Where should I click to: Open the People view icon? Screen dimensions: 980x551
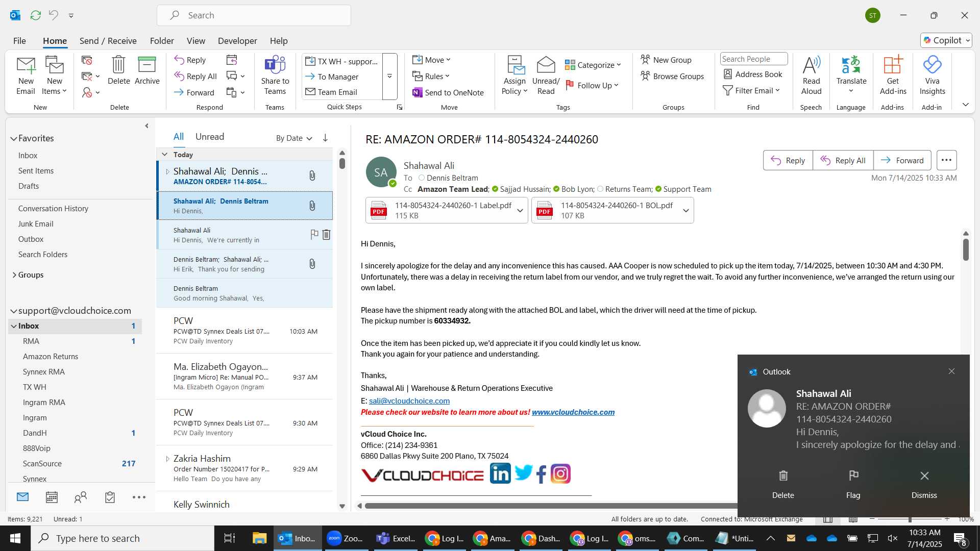click(81, 497)
